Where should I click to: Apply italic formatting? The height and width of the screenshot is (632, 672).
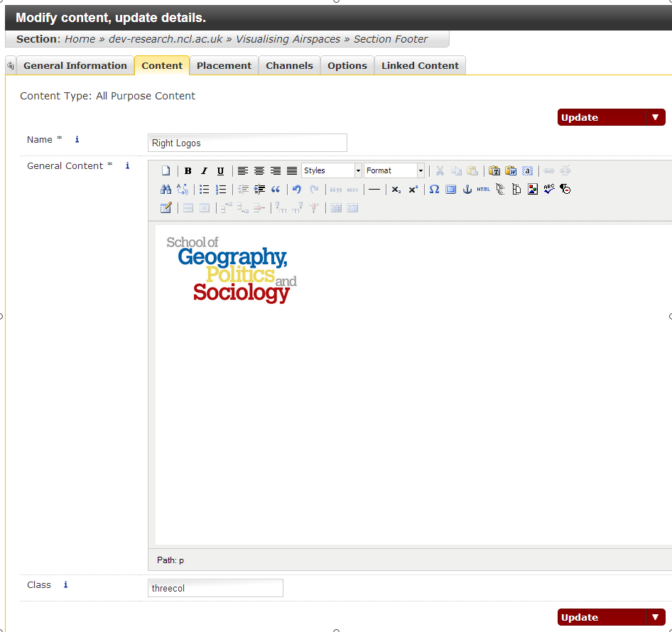pyautogui.click(x=204, y=171)
